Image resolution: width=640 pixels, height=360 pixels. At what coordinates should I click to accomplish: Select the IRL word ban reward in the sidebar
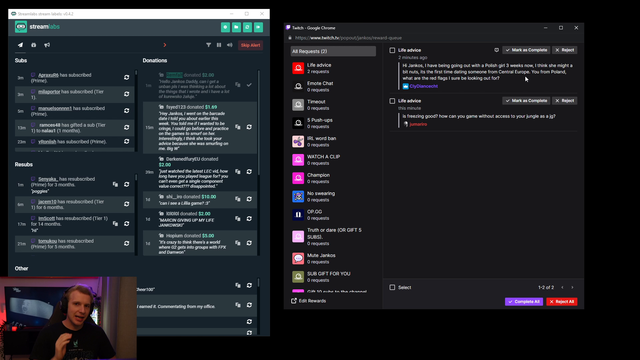click(333, 142)
